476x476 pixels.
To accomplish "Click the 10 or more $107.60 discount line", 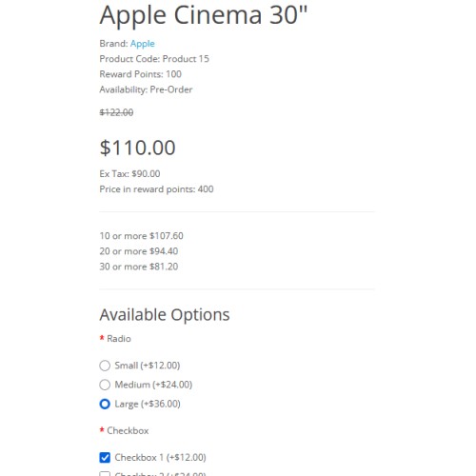I will point(141,236).
